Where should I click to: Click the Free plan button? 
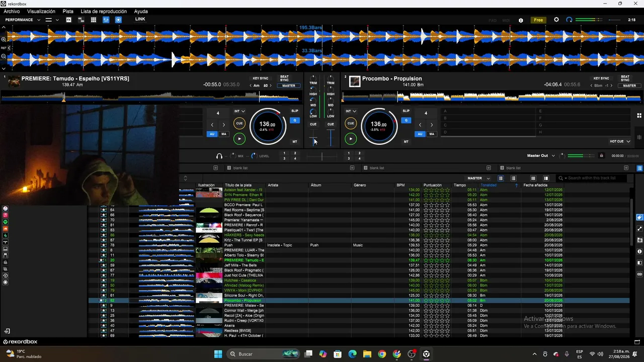[538, 20]
